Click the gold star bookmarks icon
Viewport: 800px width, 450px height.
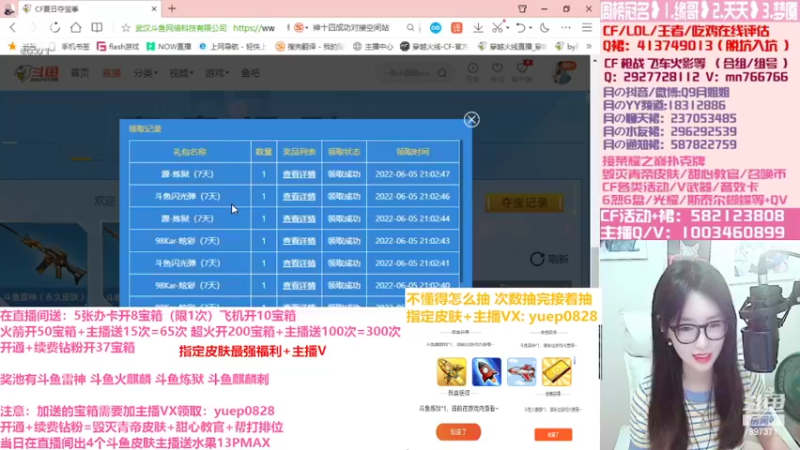click(x=12, y=46)
